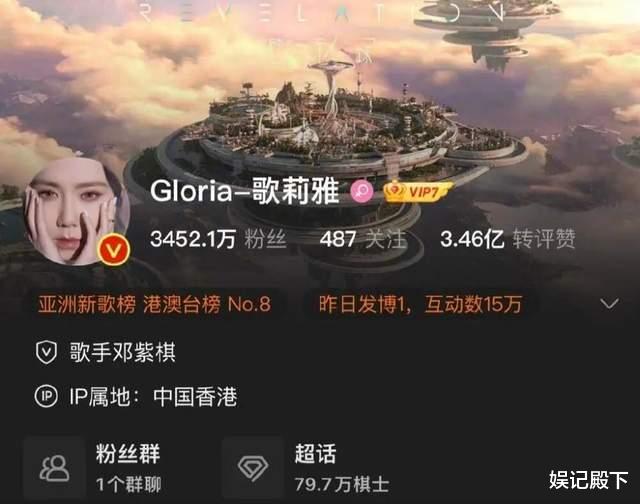
Task: Open the 昨日发博1，互动数15万 tag
Action: click(420, 304)
